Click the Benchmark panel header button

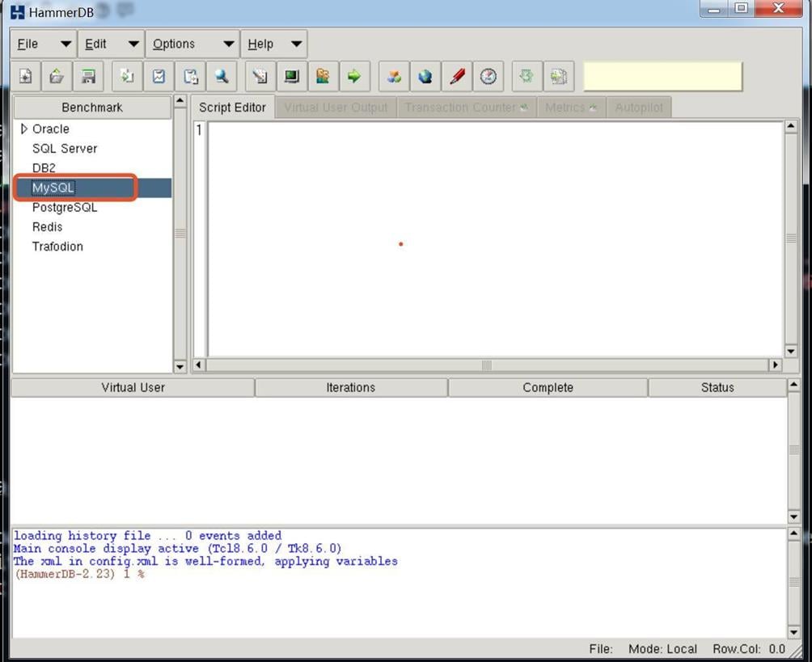pyautogui.click(x=92, y=108)
